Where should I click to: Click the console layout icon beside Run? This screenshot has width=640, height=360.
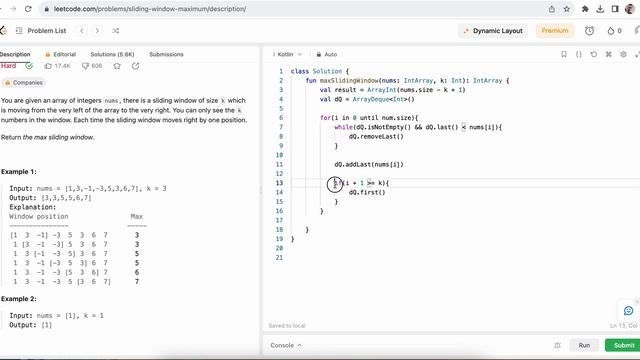[x=557, y=345]
